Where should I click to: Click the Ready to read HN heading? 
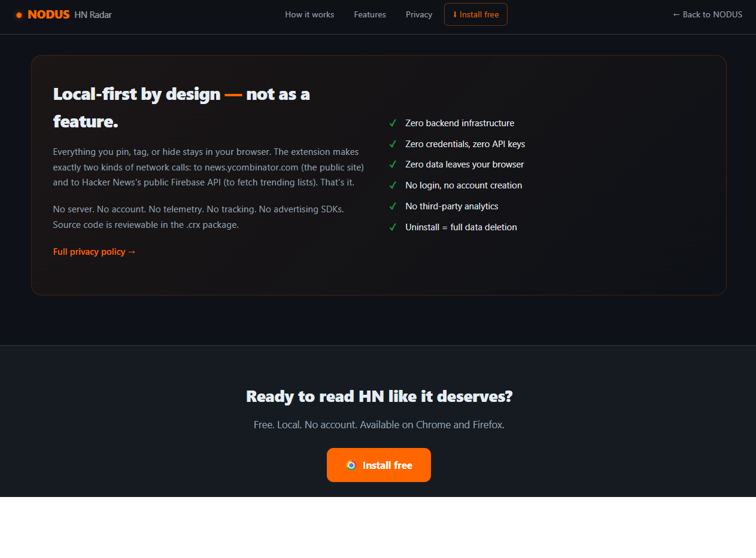coord(379,396)
